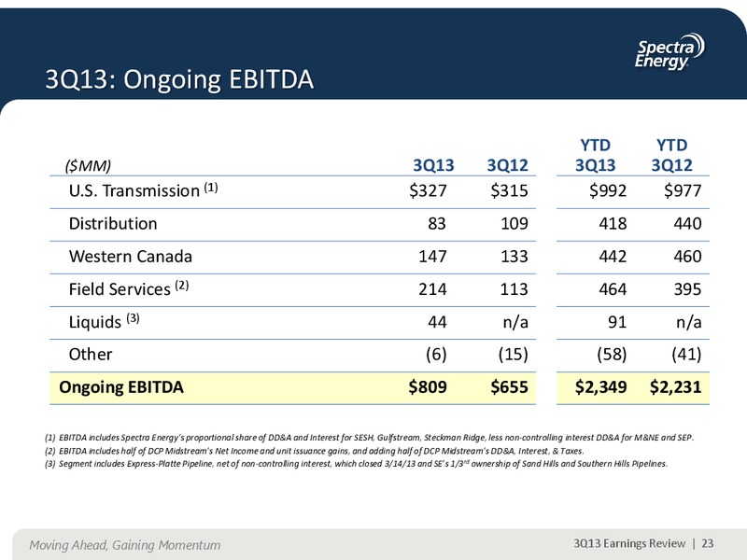The image size is (747, 560).
Task: Click the 91 Liquids YTD value
Action: (617, 322)
